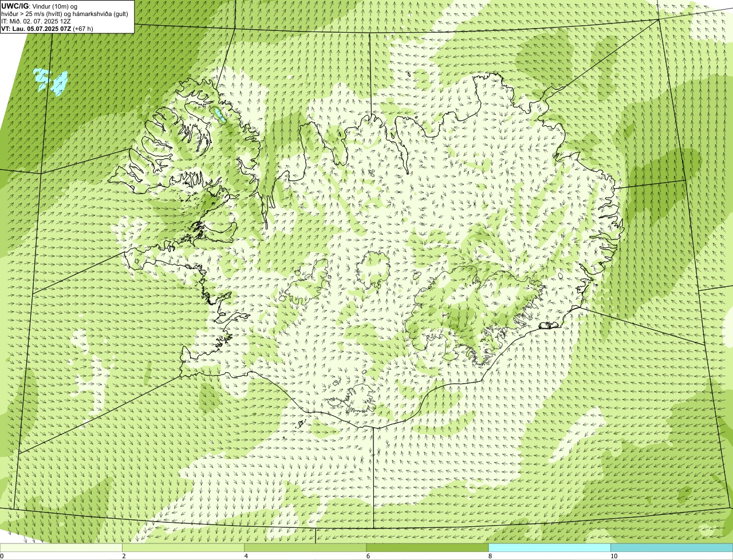The image size is (733, 560).
Task: Click the legend tick label '8'
Action: pos(490,556)
